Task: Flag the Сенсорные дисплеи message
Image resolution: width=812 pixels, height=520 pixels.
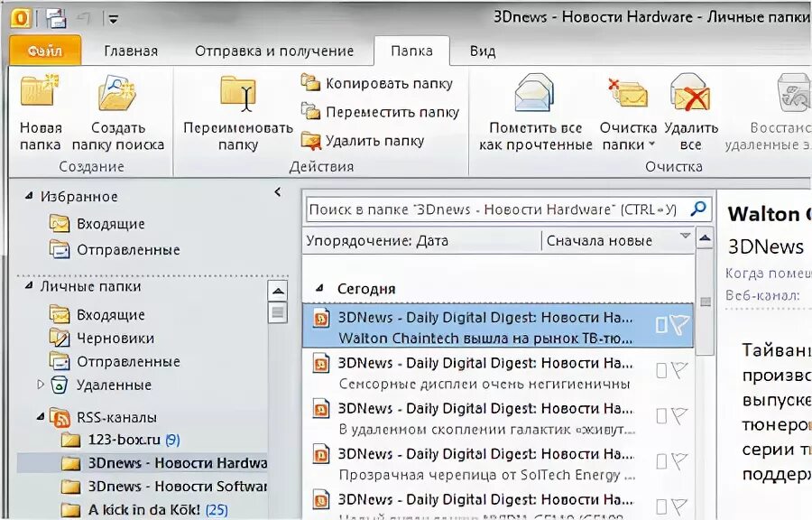Action: click(679, 370)
